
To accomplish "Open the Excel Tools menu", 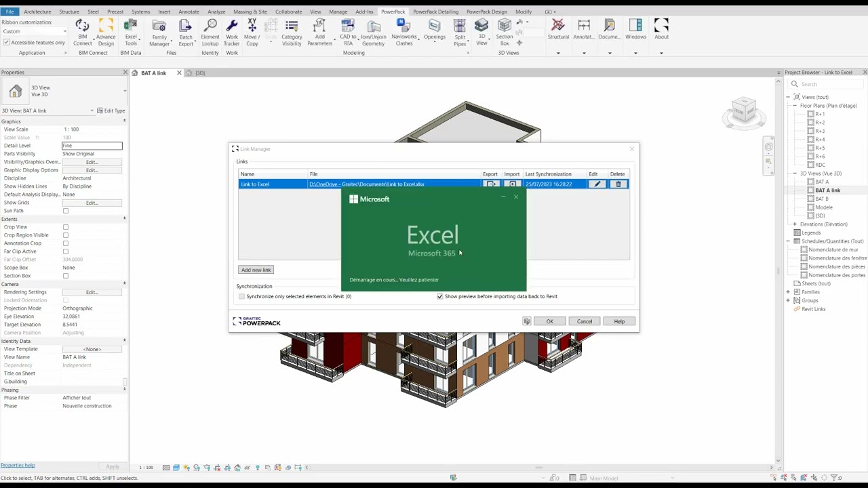I will [x=131, y=32].
